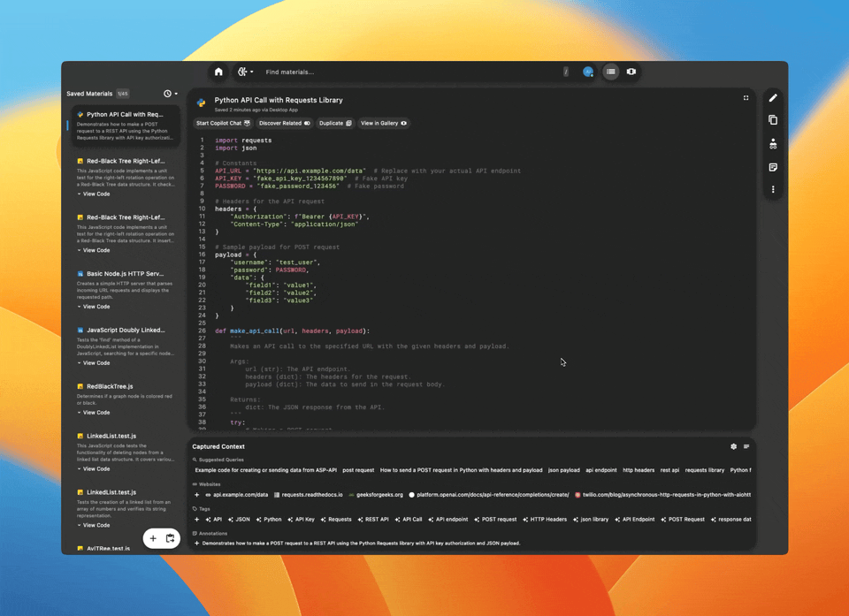Open the annotations note icon in the right toolbar
This screenshot has width=849, height=616.
(x=773, y=167)
